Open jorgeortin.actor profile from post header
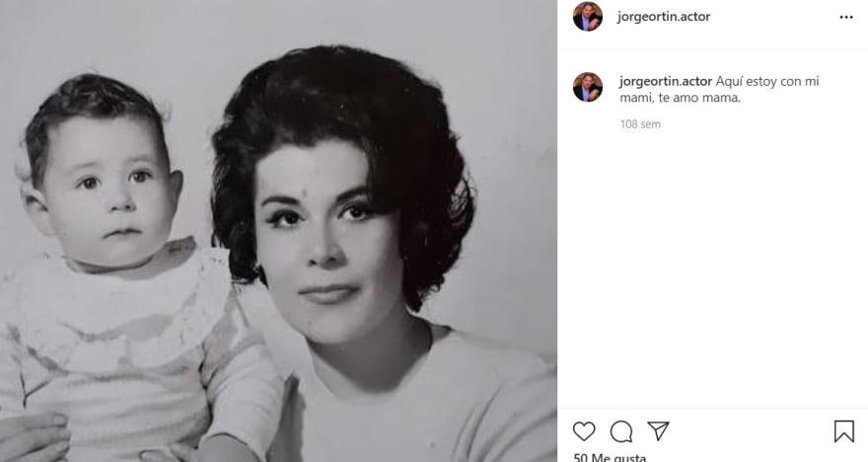868x462 pixels. tap(664, 17)
